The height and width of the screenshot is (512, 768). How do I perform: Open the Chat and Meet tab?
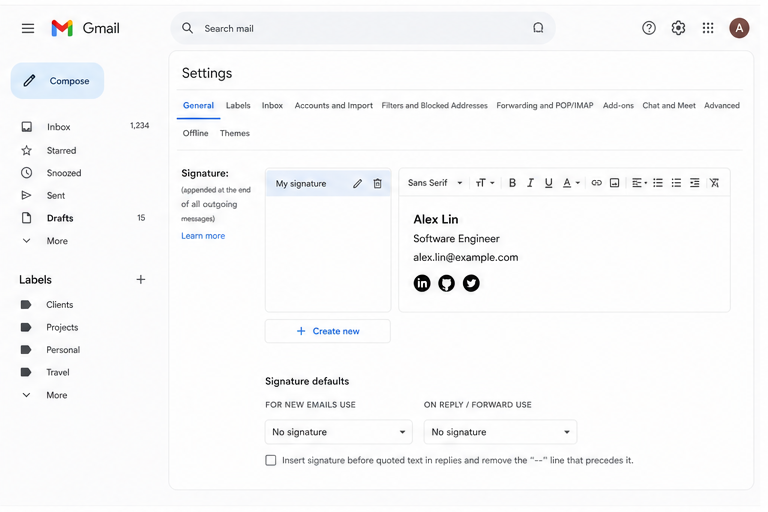coord(669,105)
